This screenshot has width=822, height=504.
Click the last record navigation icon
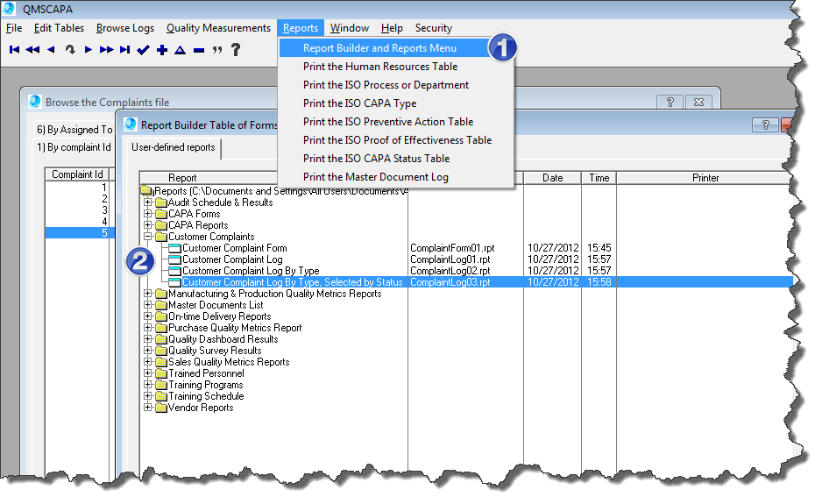pos(125,50)
